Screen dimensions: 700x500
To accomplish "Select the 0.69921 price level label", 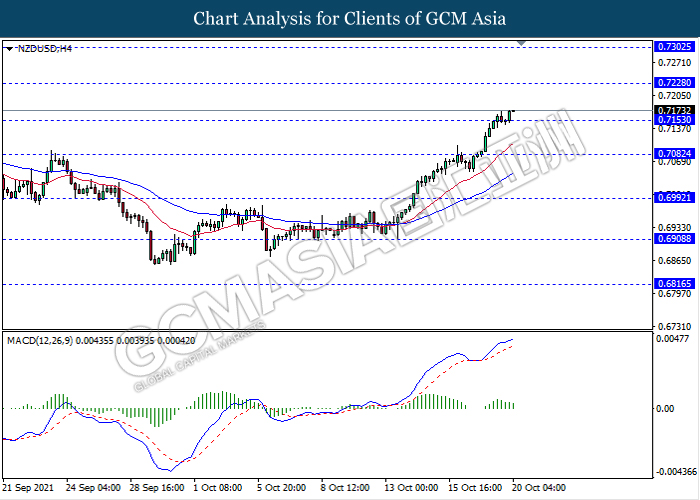I will [674, 197].
